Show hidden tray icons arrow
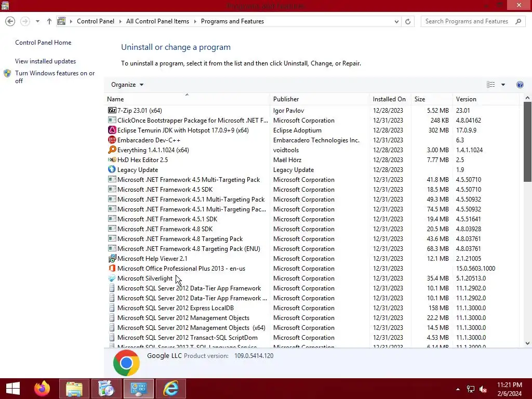532x399 pixels. 458,389
